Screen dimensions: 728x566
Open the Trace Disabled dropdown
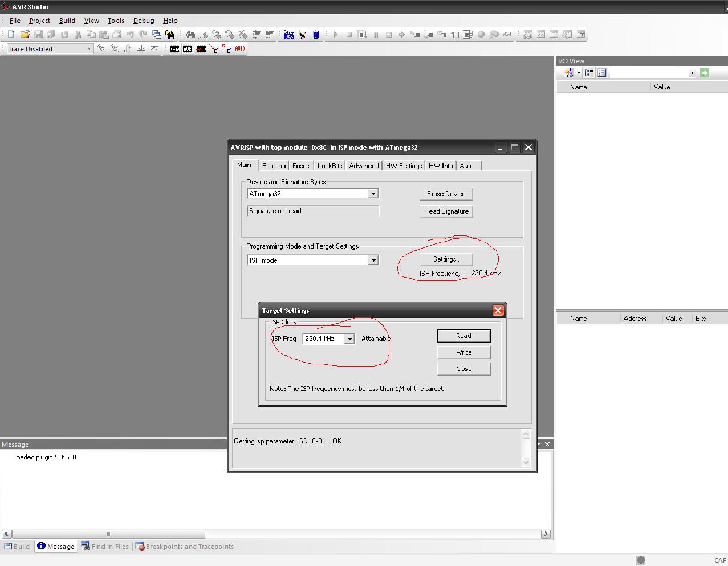point(89,49)
